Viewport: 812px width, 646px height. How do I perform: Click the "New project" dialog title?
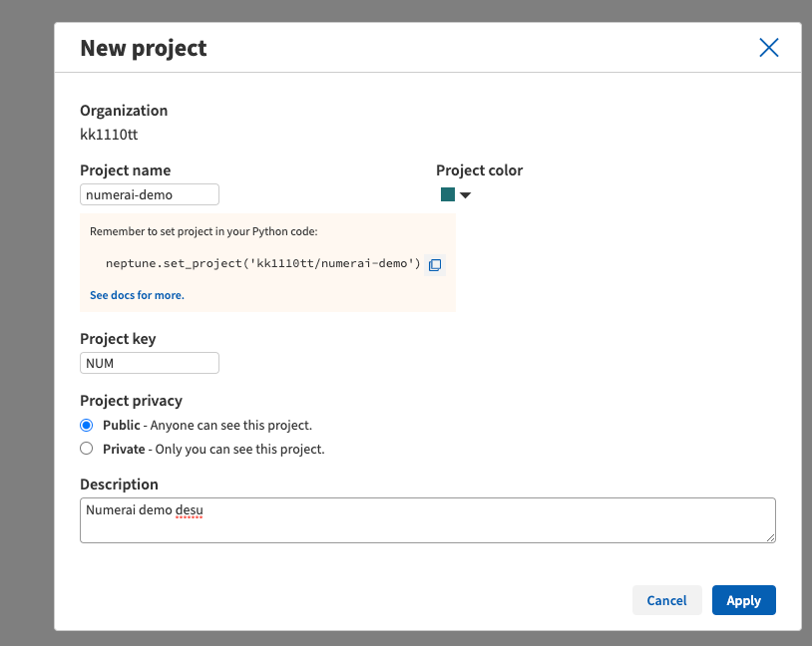click(x=144, y=48)
